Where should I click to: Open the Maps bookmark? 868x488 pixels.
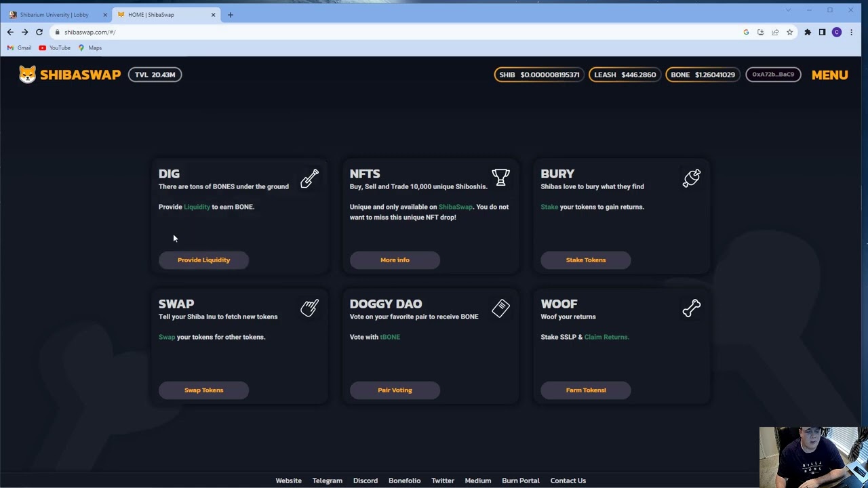pyautogui.click(x=90, y=47)
